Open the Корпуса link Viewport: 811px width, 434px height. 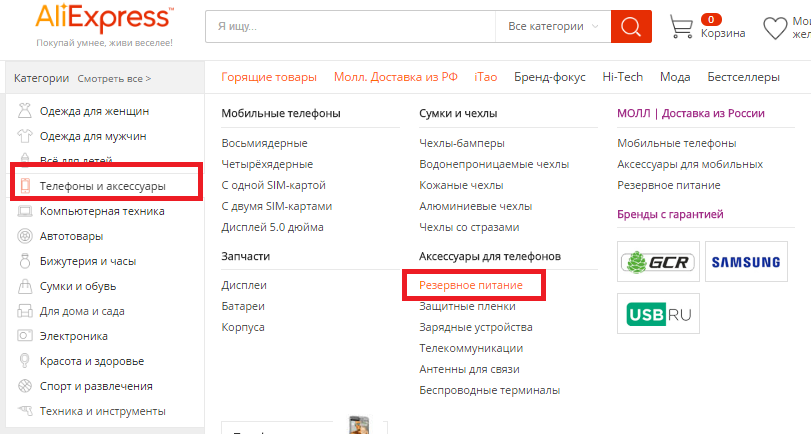[243, 327]
